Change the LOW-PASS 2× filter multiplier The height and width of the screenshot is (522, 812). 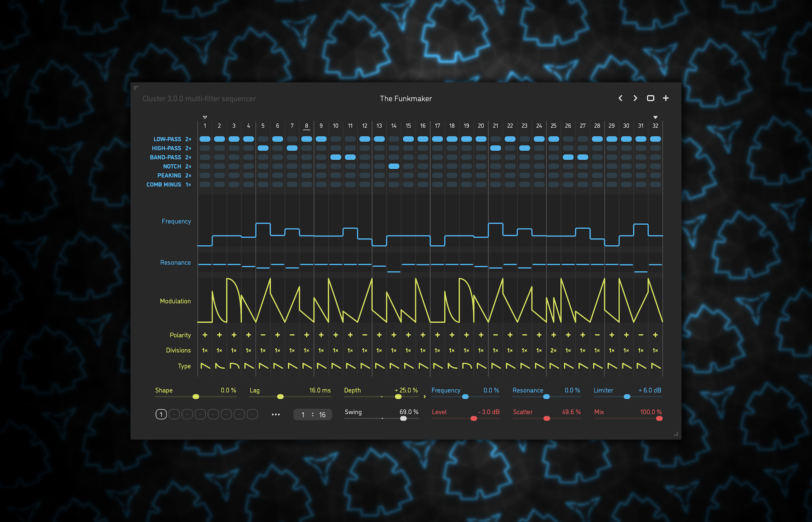[188, 139]
